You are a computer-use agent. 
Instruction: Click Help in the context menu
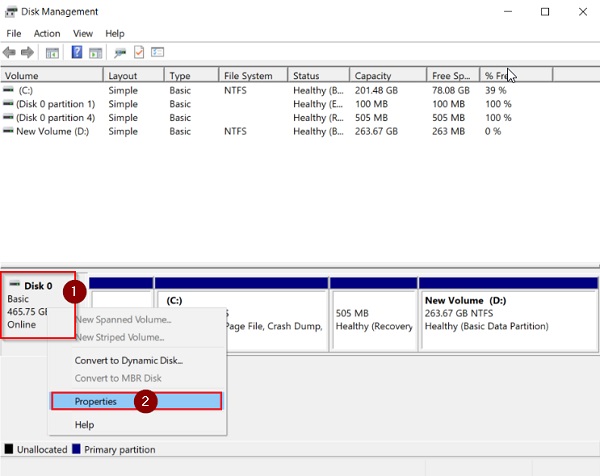(84, 425)
